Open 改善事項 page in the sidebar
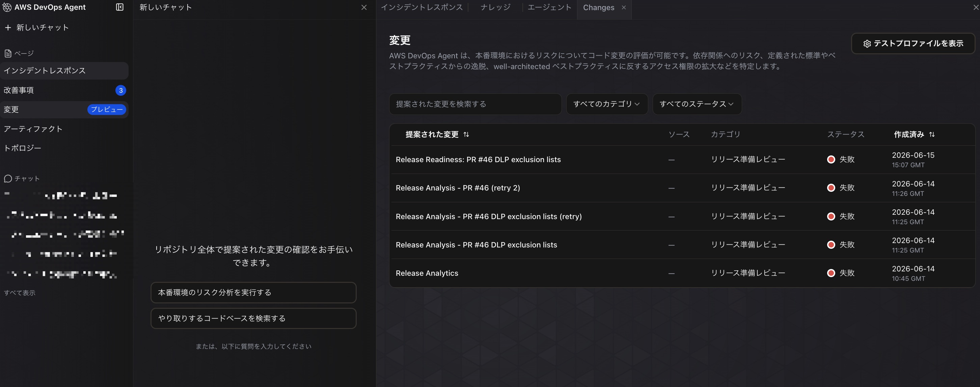 (x=64, y=90)
